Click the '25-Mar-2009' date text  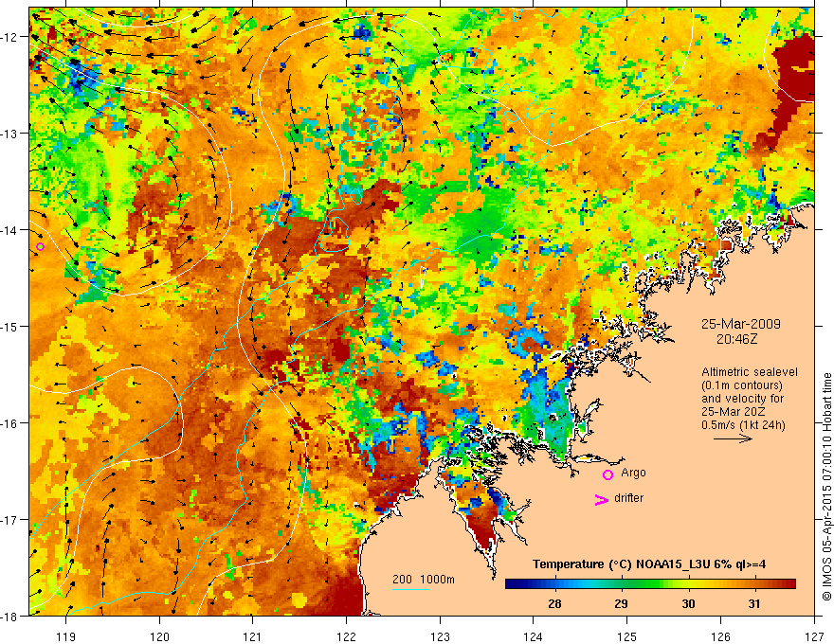pyautogui.click(x=741, y=324)
